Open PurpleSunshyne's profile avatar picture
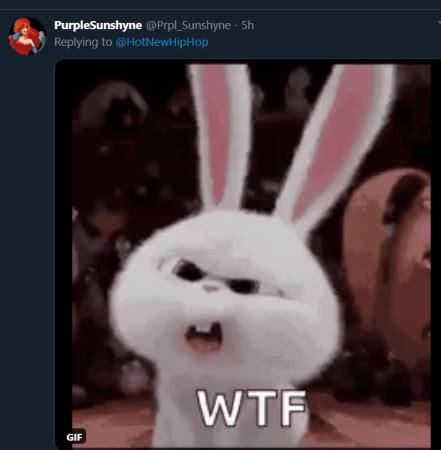This screenshot has height=450, width=441. [x=27, y=36]
